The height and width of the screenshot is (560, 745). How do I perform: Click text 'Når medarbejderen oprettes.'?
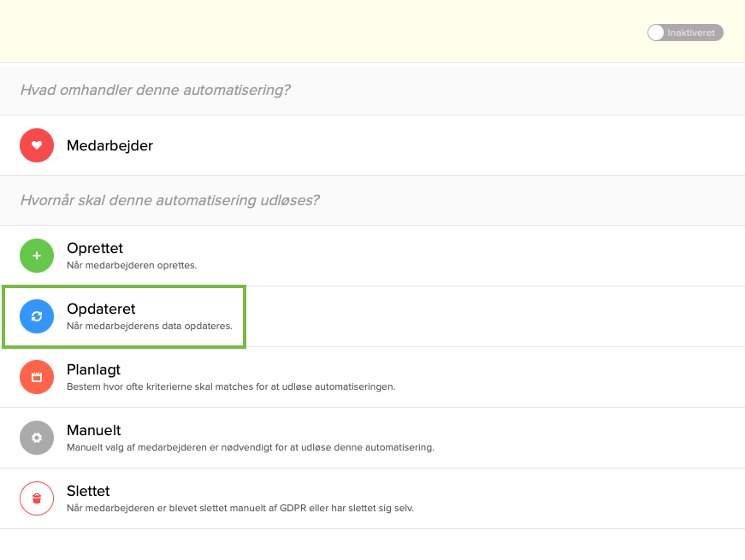pyautogui.click(x=132, y=265)
